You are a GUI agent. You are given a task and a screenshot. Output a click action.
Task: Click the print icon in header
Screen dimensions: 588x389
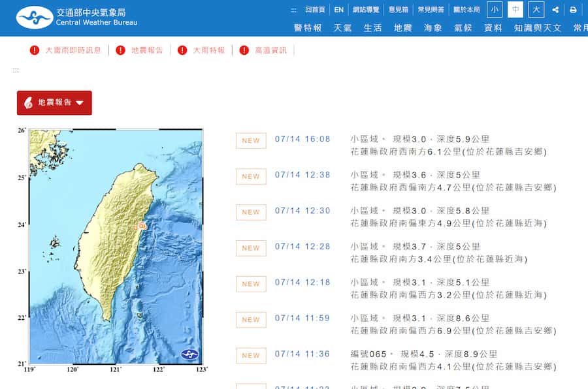point(573,10)
